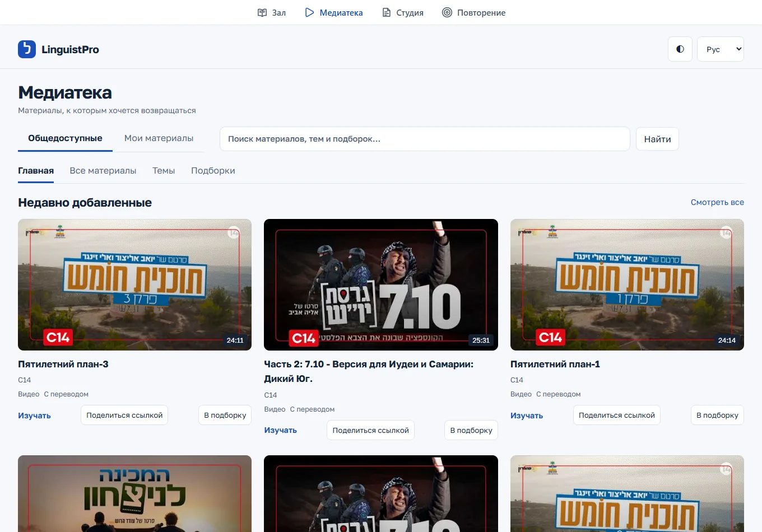This screenshot has width=762, height=532.
Task: Open the 7.10 Версия для Иудеи thumbnail
Action: [381, 284]
